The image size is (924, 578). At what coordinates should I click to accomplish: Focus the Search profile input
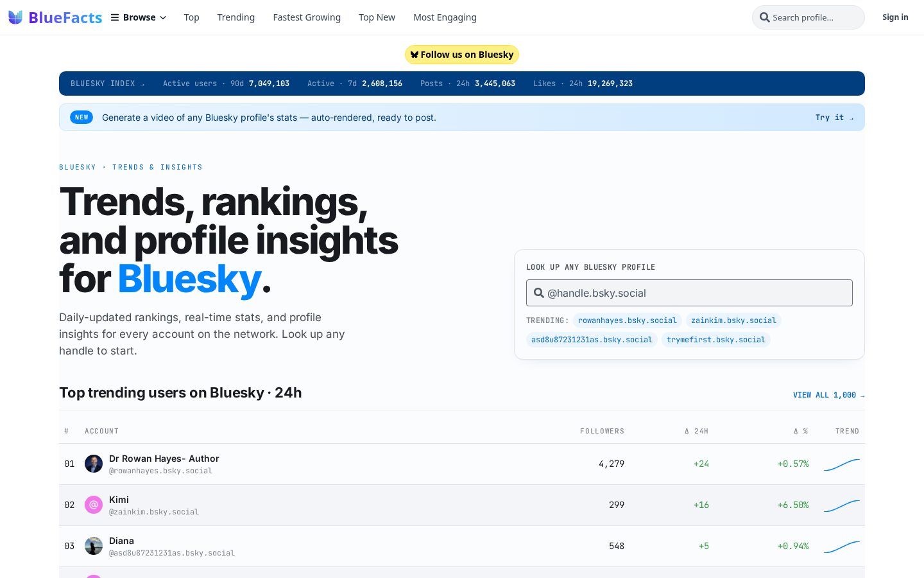[809, 17]
